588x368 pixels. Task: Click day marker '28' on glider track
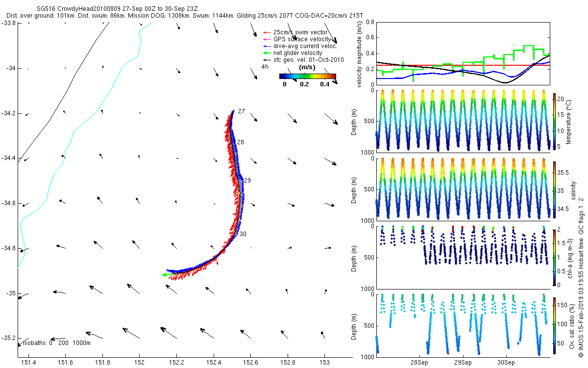click(241, 142)
